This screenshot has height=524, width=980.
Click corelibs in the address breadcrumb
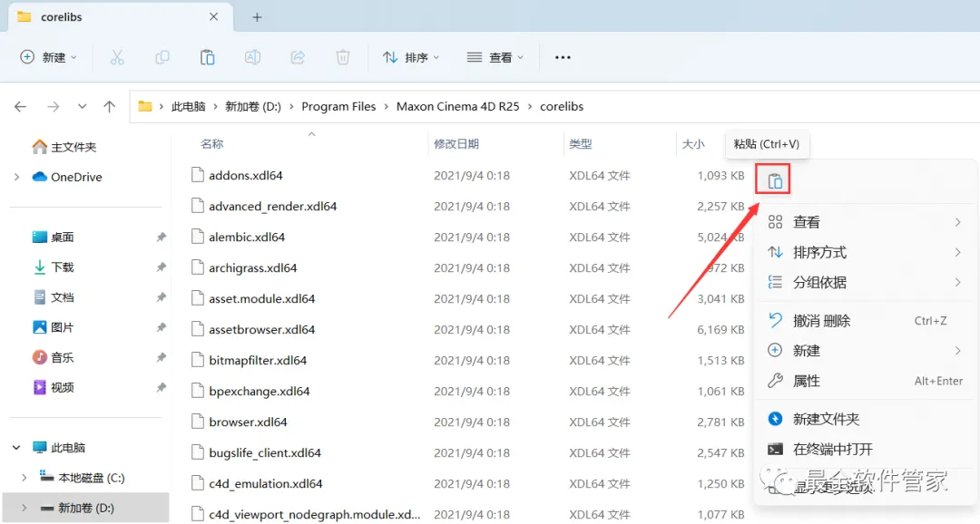[562, 107]
